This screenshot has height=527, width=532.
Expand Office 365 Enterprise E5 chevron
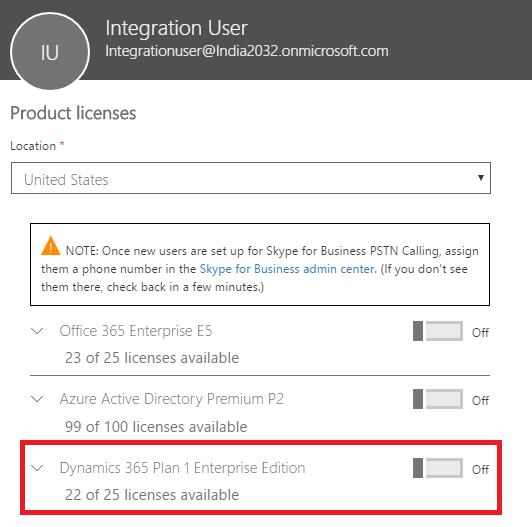click(x=37, y=331)
